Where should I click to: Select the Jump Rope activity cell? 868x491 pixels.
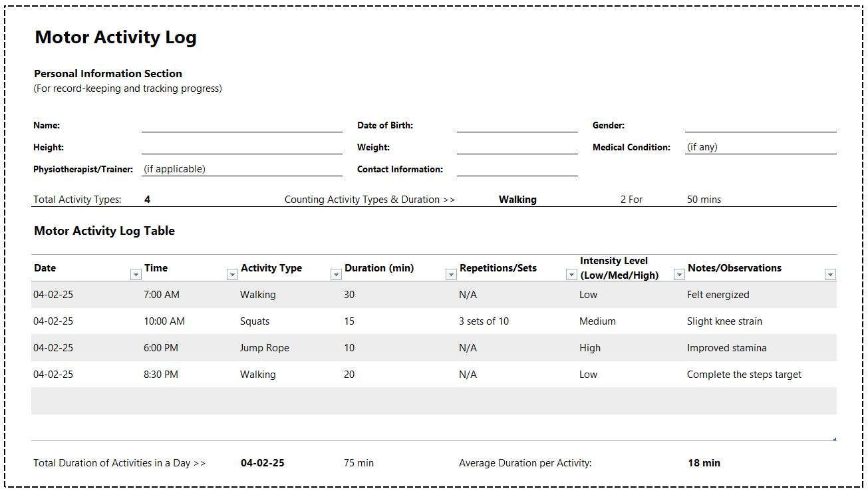pyautogui.click(x=265, y=348)
